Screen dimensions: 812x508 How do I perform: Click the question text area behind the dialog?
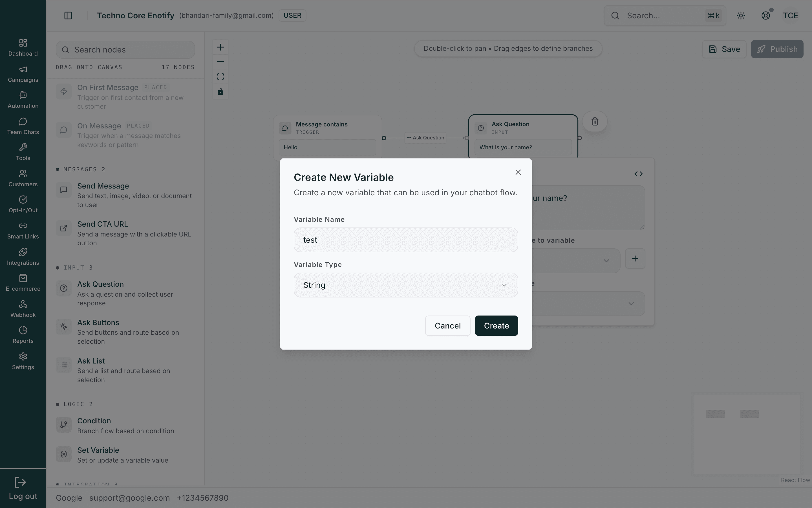588,208
